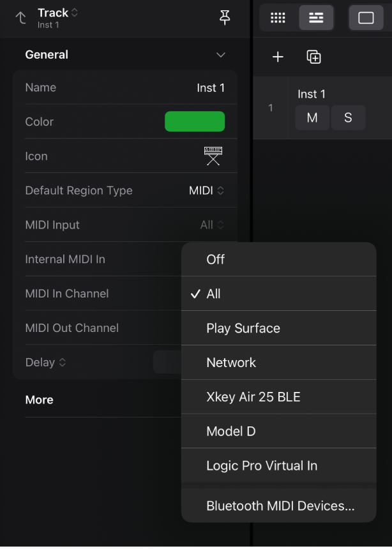
Task: Change the track color via the green swatch
Action: click(195, 121)
